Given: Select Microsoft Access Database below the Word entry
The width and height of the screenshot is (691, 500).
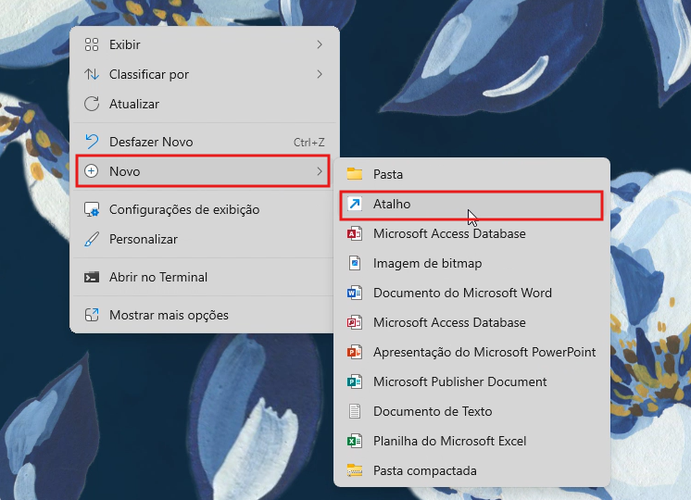Looking at the screenshot, I should click(x=471, y=322).
